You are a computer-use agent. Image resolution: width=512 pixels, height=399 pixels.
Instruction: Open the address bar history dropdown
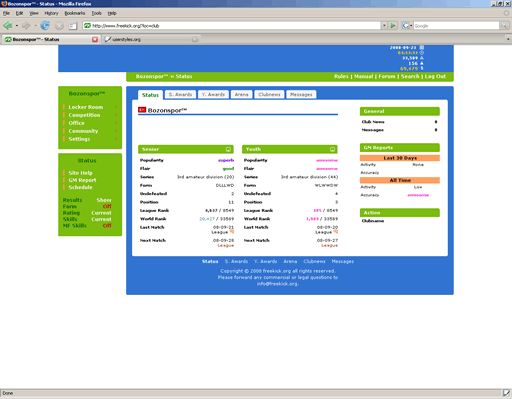tap(384, 25)
